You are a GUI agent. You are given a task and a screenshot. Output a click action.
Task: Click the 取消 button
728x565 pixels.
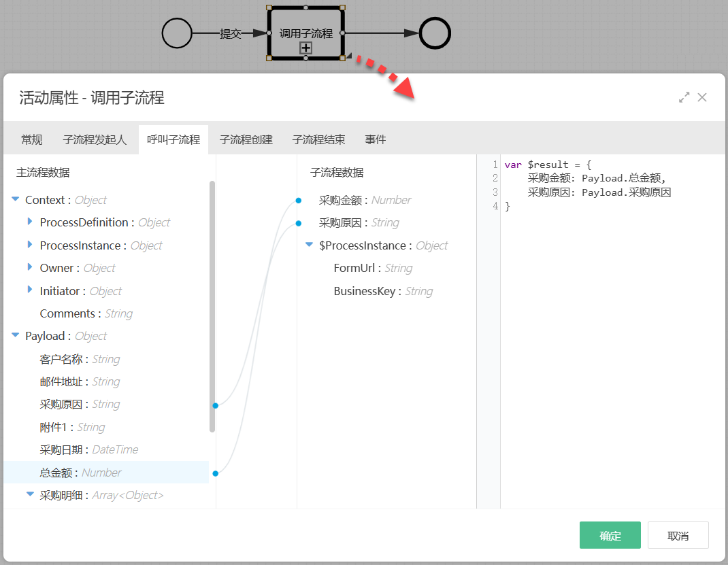[x=678, y=535]
